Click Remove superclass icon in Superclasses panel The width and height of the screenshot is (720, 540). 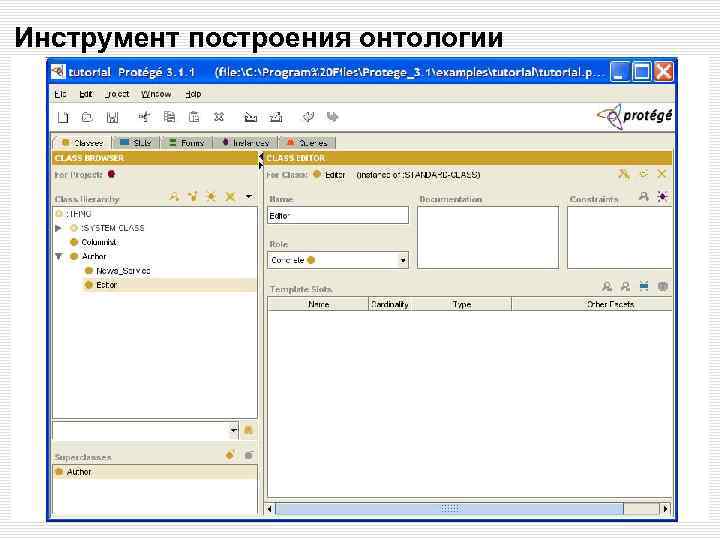(x=248, y=456)
